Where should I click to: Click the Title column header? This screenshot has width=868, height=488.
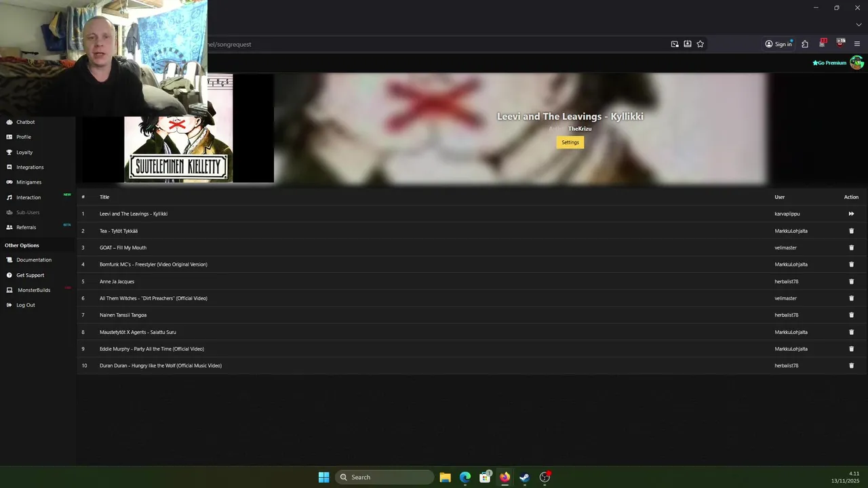(104, 197)
